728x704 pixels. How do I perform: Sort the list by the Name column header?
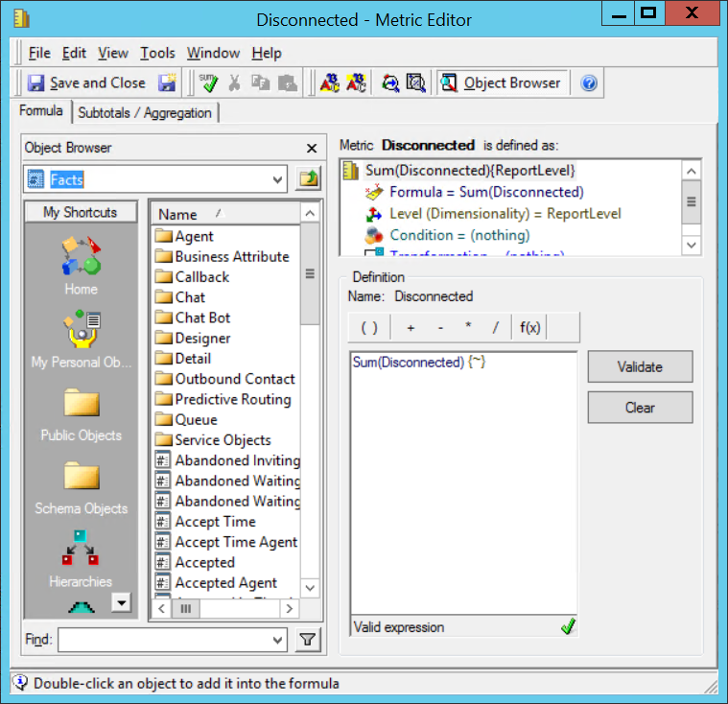click(225, 214)
